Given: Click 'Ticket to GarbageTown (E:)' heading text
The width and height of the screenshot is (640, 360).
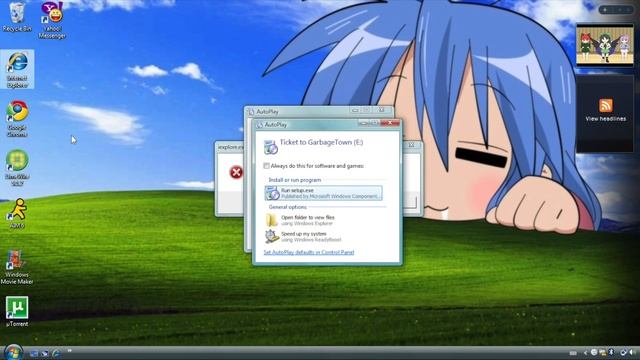Looking at the screenshot, I should click(321, 142).
